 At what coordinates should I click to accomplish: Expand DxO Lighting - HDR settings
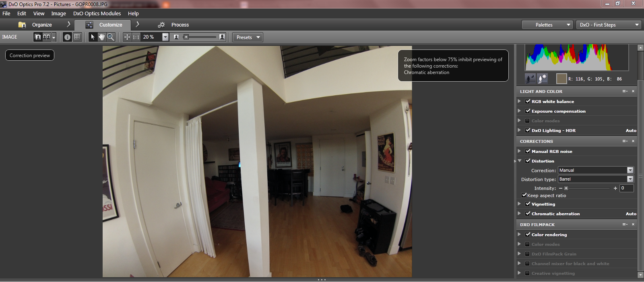pyautogui.click(x=519, y=130)
